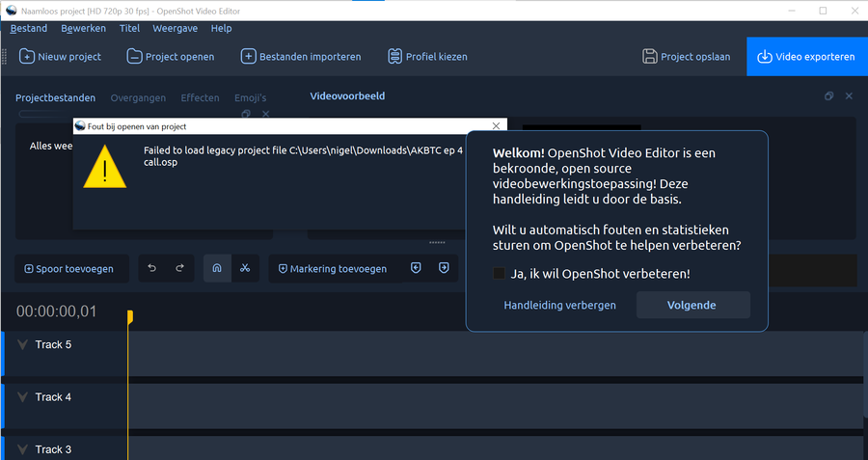Toggle the snapping magnet icon
868x460 pixels.
point(217,268)
